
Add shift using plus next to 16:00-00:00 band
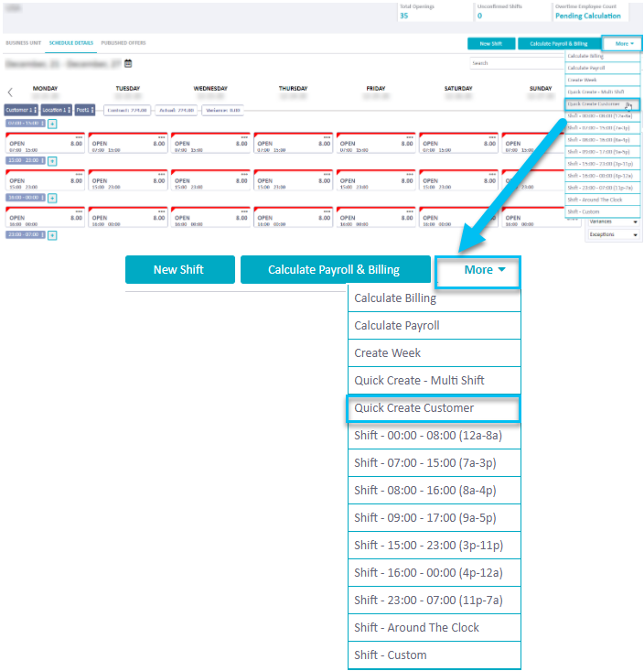coord(52,198)
